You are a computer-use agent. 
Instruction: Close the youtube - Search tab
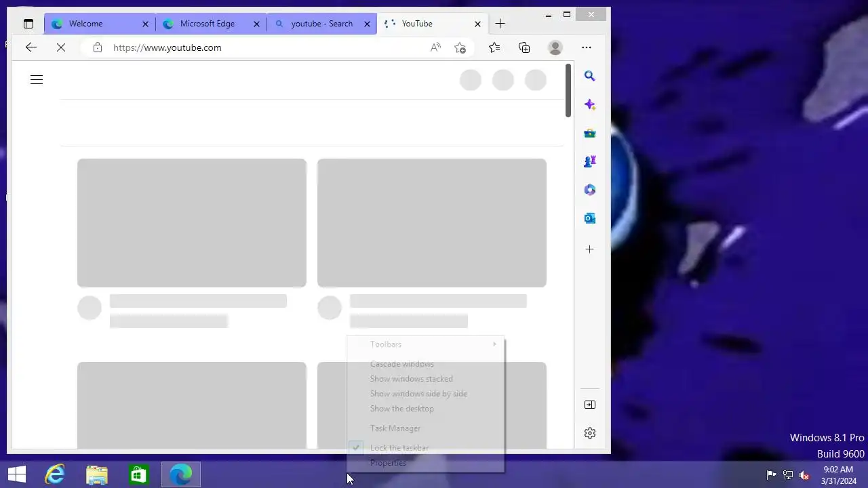(x=367, y=24)
